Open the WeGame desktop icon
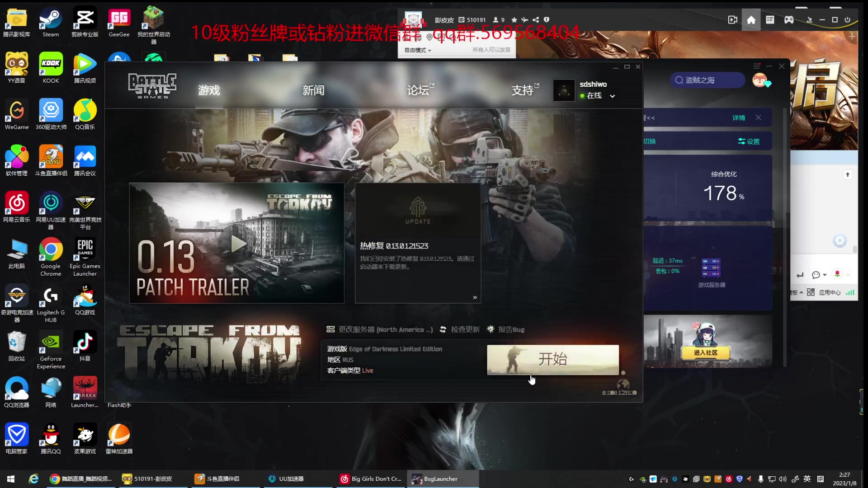 [17, 115]
